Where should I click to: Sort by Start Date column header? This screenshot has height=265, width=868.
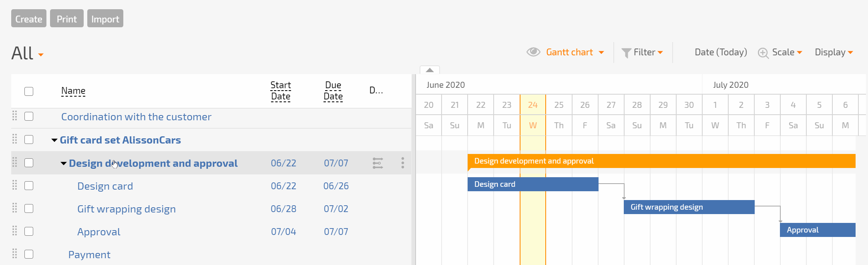pos(281,91)
